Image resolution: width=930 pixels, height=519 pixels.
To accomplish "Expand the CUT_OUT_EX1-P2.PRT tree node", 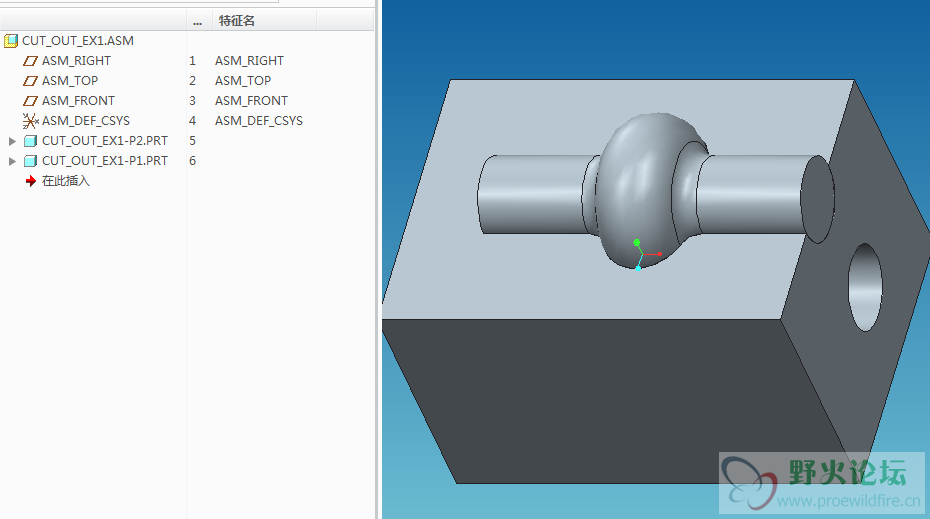I will coord(12,141).
